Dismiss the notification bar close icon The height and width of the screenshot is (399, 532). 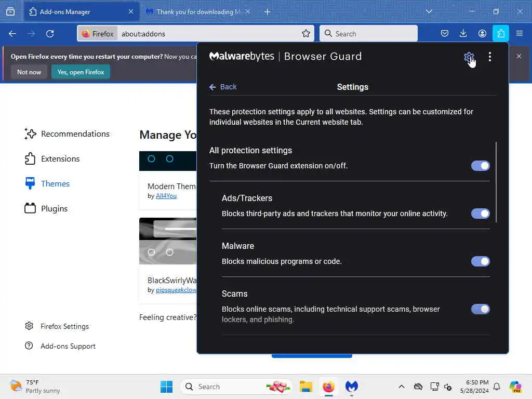point(519,56)
